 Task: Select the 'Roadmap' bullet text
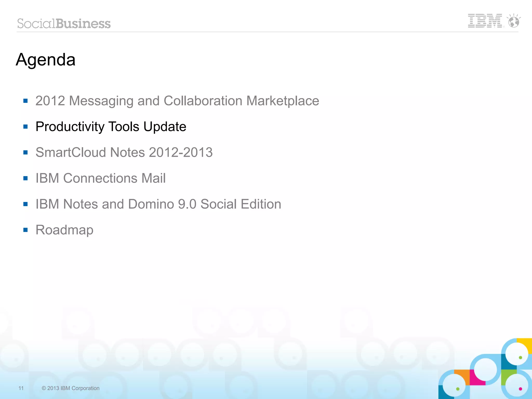[x=64, y=230]
